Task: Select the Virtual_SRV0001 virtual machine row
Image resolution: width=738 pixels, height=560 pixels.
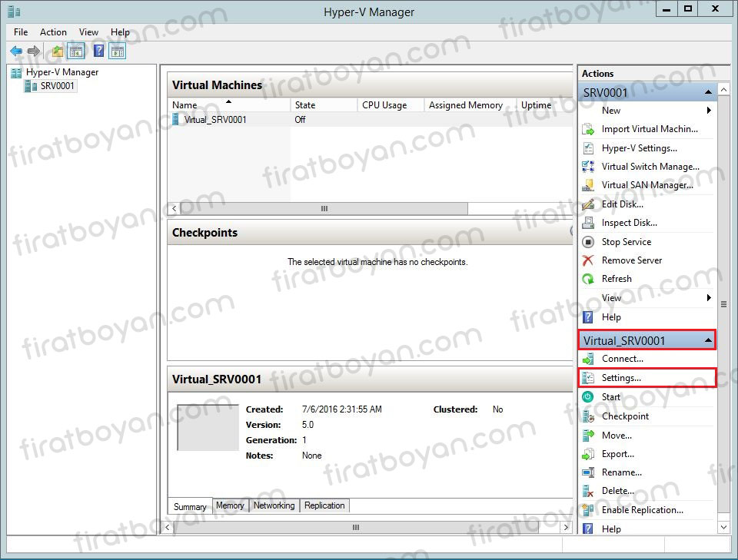Action: tap(370, 119)
